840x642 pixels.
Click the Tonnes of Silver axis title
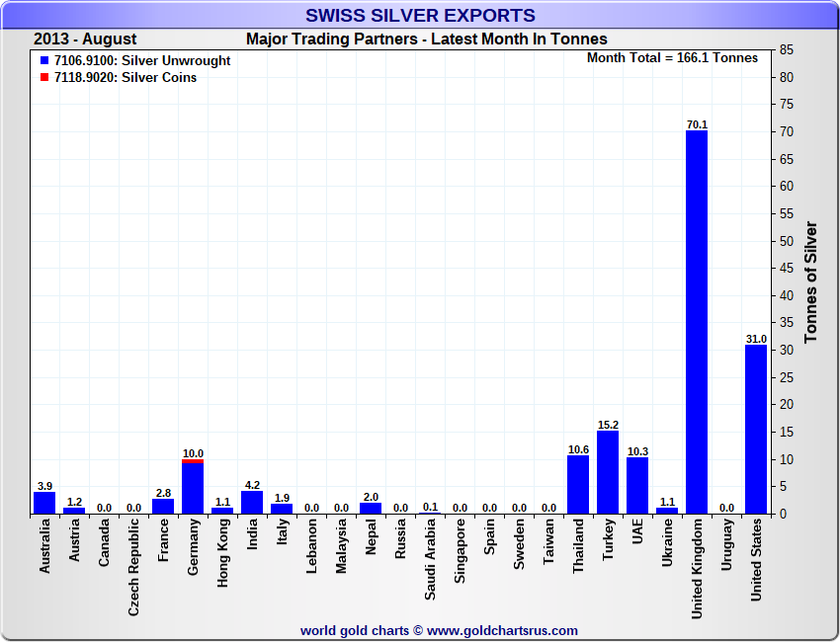tap(810, 281)
